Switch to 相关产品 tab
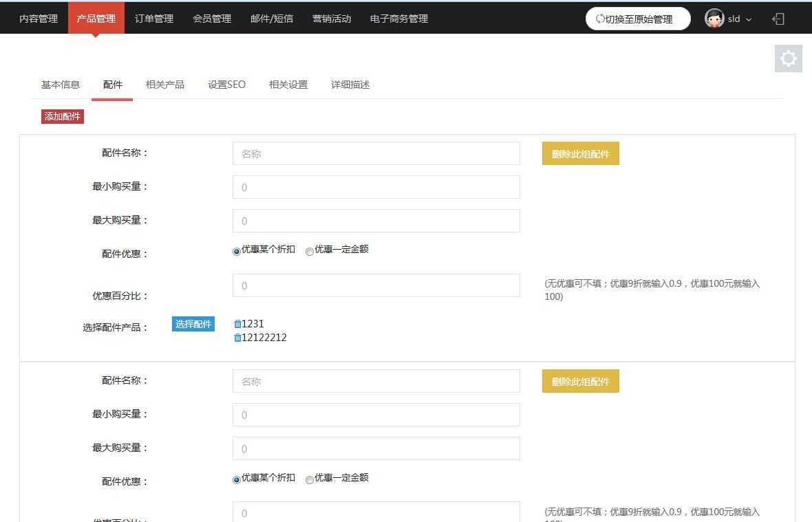812x522 pixels. pyautogui.click(x=165, y=85)
